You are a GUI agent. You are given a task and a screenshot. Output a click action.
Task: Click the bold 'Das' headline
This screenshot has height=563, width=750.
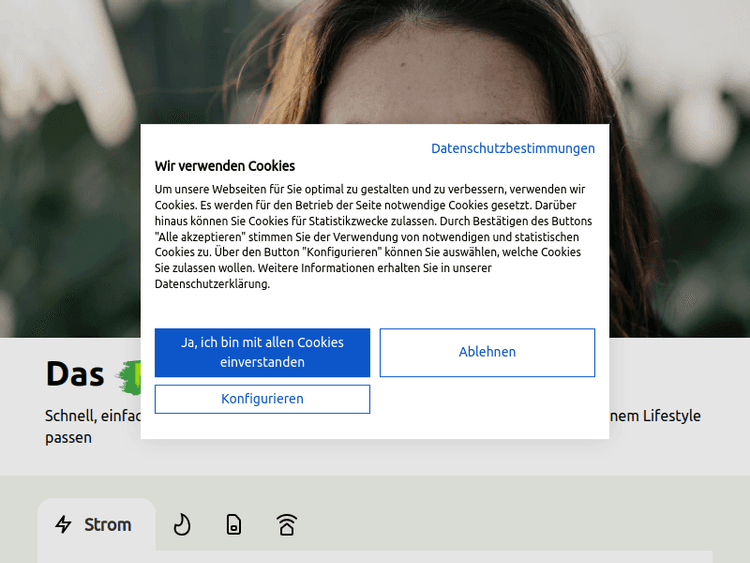(75, 374)
